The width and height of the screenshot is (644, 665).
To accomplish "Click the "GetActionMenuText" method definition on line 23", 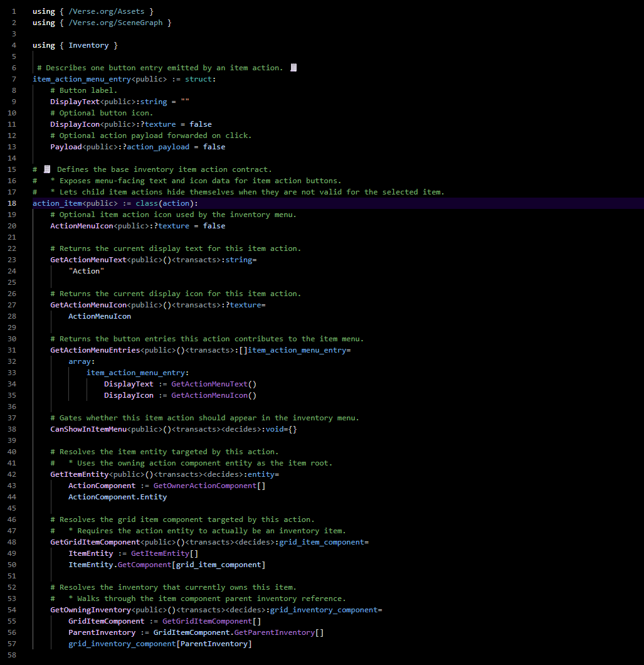I will tap(88, 260).
